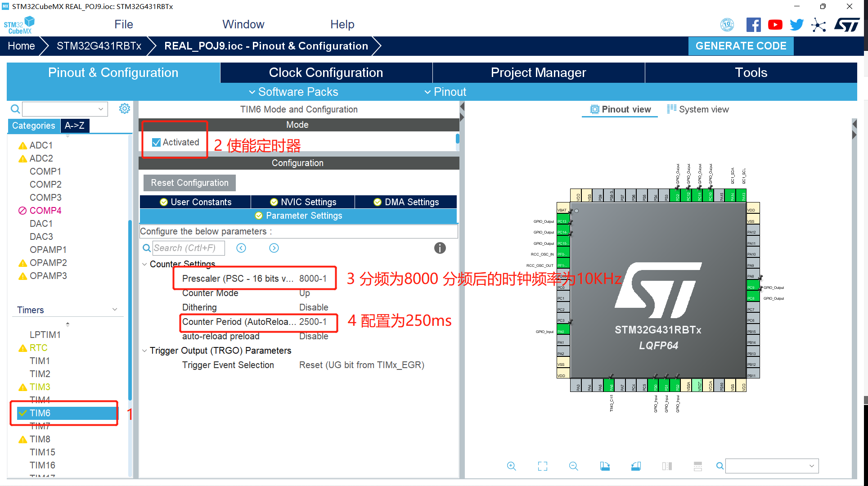Select TIM8 in the Timers list
This screenshot has width=868, height=486.
pyautogui.click(x=40, y=439)
